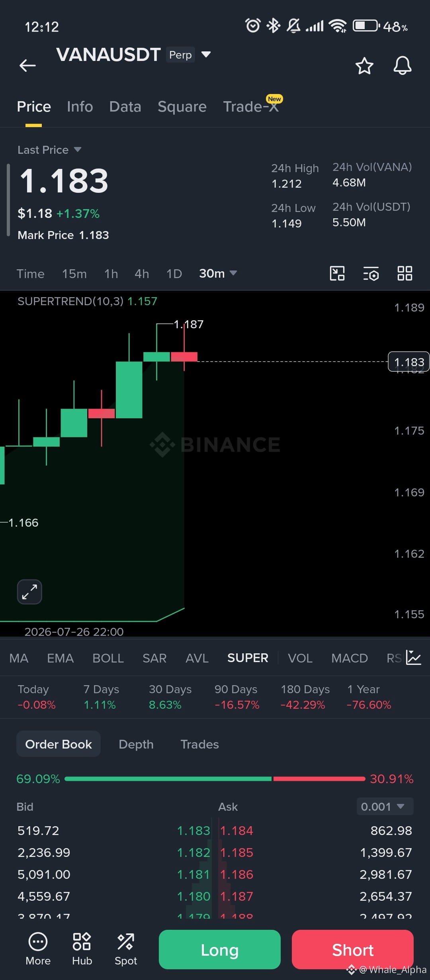The height and width of the screenshot is (980, 430).
Task: Expand Last Price type dropdown
Action: [78, 150]
